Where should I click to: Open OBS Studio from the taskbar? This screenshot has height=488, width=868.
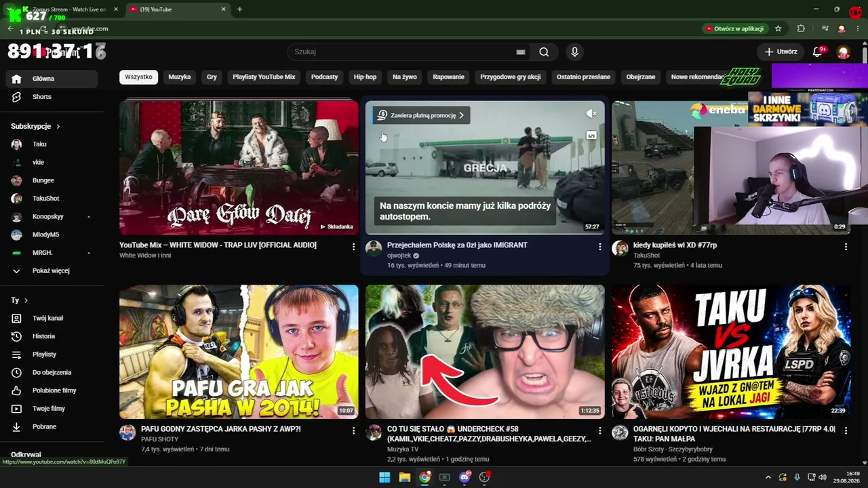click(485, 477)
